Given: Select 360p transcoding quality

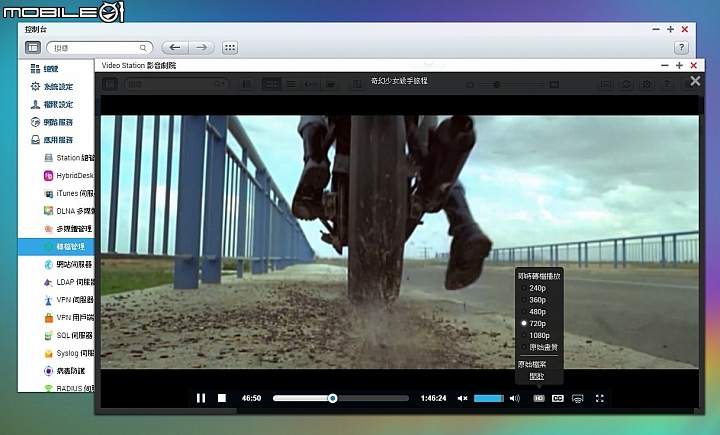Looking at the screenshot, I should click(x=534, y=300).
